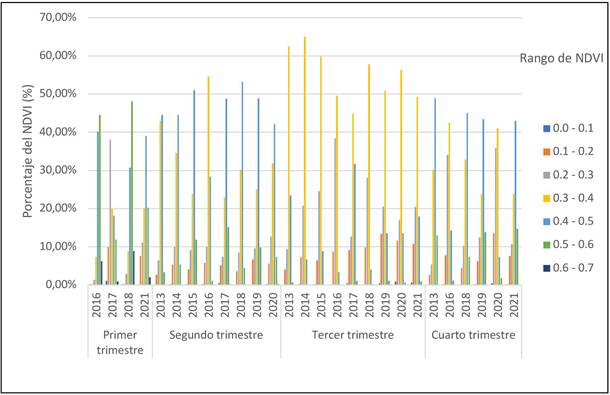This screenshot has height=395, width=610.
Task: Click year 2016 under Cuarto trimestre
Action: [x=450, y=305]
